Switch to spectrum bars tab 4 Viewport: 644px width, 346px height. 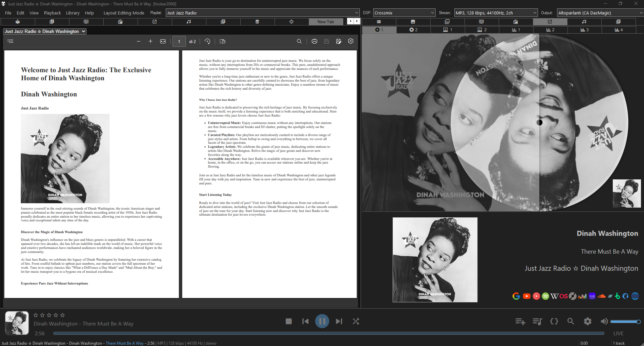pyautogui.click(x=619, y=30)
